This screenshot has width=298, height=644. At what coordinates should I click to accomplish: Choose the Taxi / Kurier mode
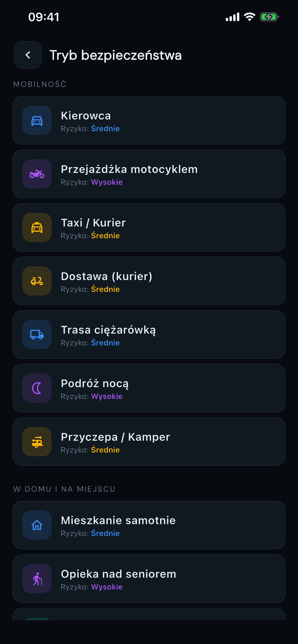[x=149, y=227]
